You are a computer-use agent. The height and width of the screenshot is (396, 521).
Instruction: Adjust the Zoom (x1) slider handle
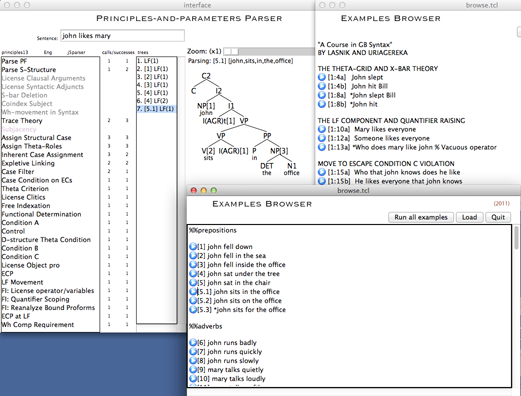tap(231, 51)
